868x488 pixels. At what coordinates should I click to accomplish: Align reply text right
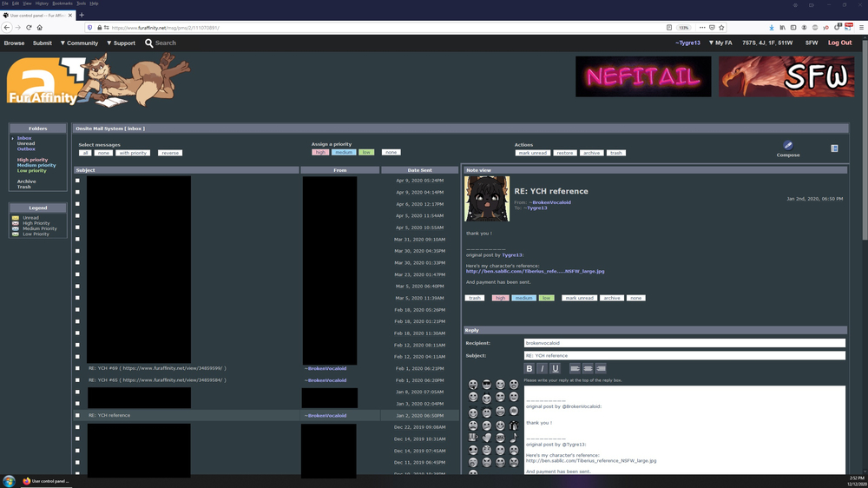coord(601,368)
